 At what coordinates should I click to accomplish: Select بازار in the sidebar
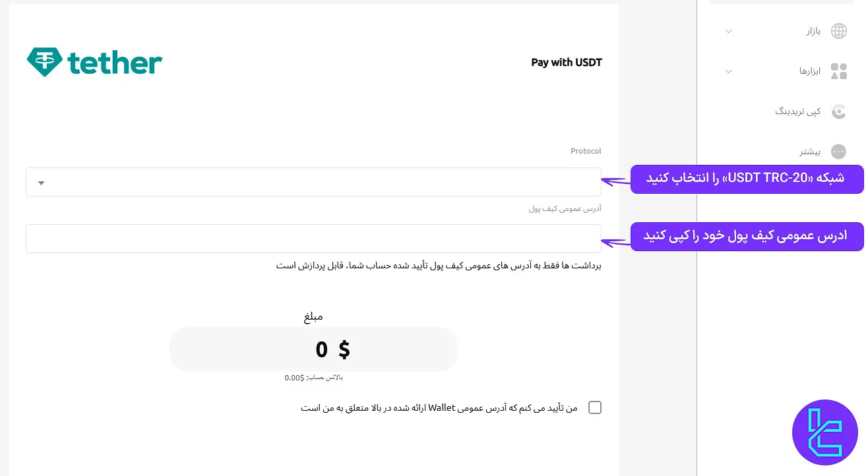coord(813,31)
